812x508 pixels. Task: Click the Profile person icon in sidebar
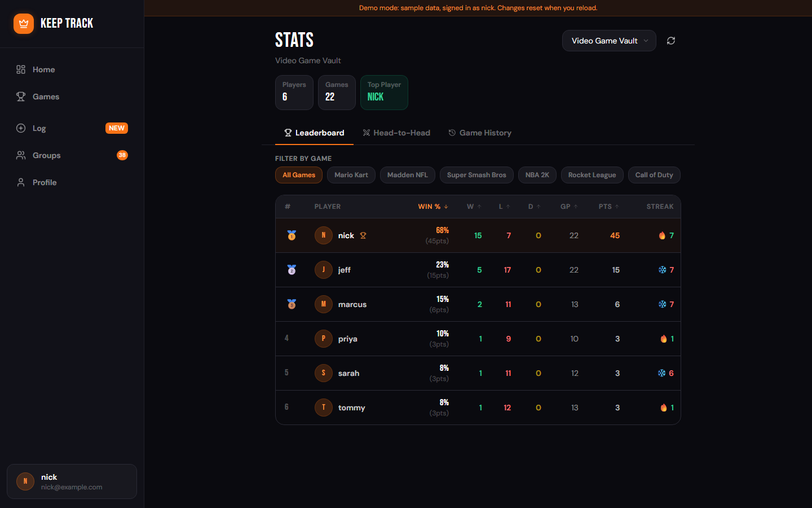point(21,182)
